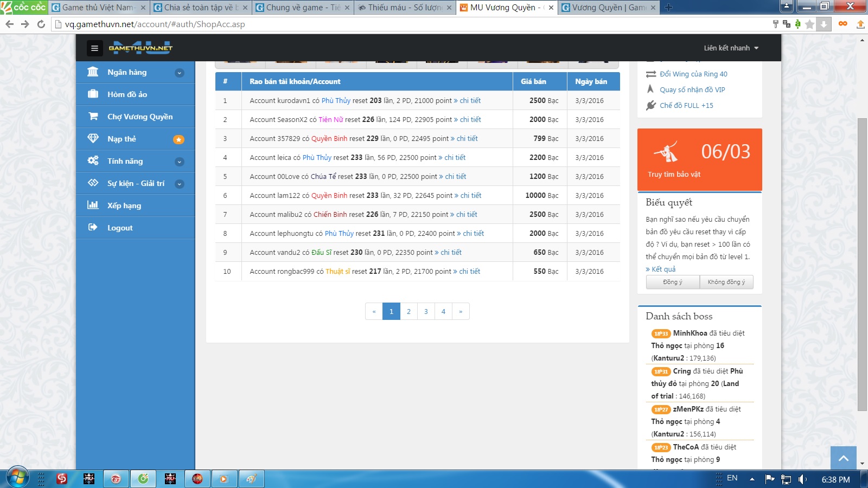The width and height of the screenshot is (868, 488).
Task: Go to page 3 of account listings
Action: pos(426,312)
